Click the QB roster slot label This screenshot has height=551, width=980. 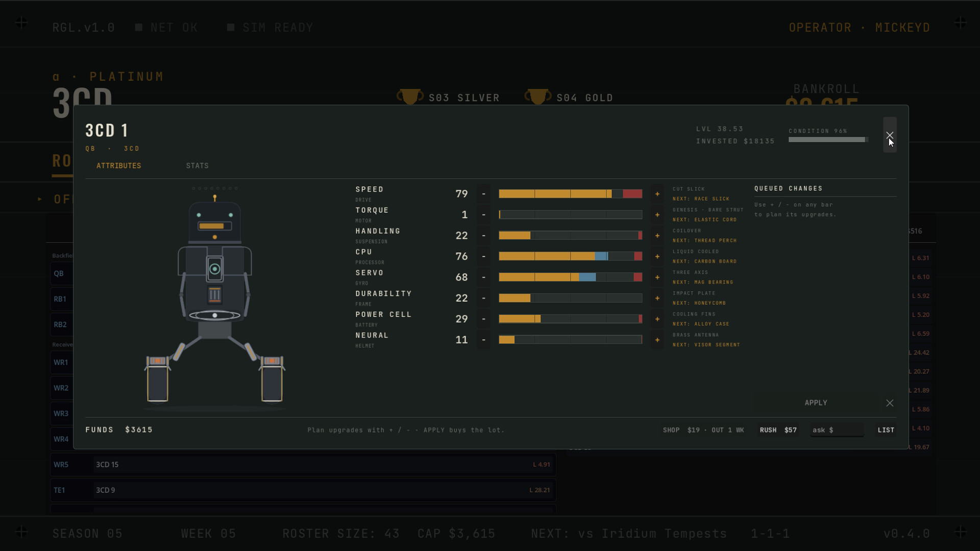(59, 273)
